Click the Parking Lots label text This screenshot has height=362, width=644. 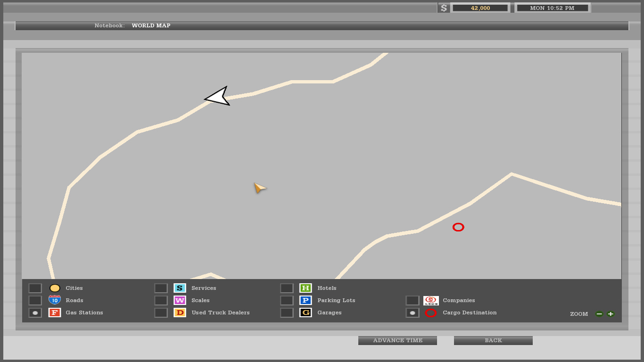tap(336, 300)
